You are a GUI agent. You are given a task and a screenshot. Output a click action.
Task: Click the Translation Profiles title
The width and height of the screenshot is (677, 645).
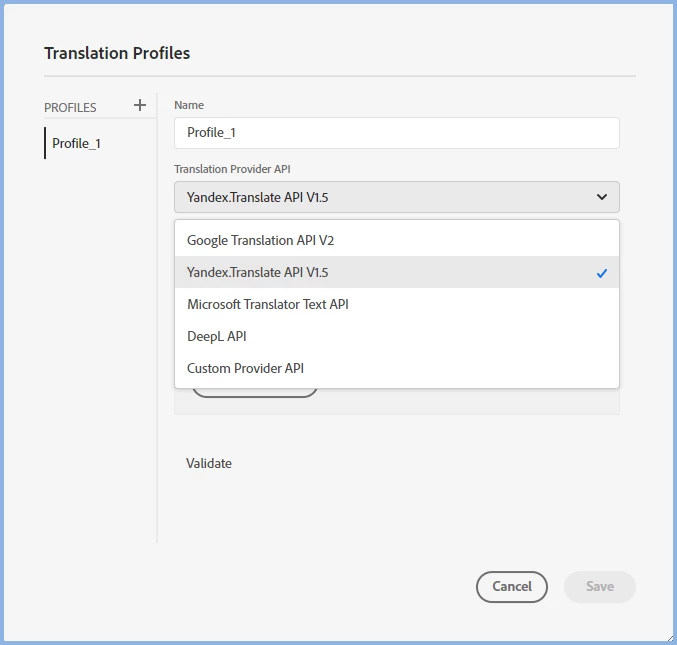117,53
